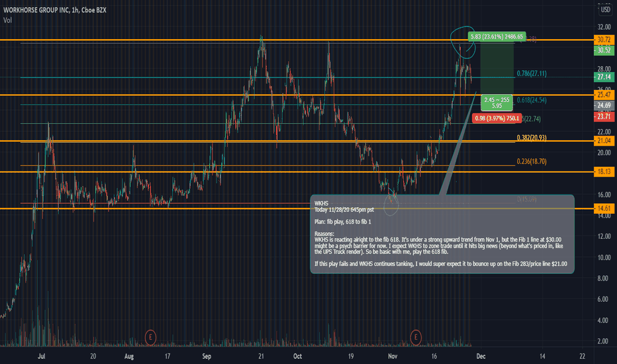Click the 12.00 price axis label
This screenshot has width=617, height=364.
(x=604, y=236)
